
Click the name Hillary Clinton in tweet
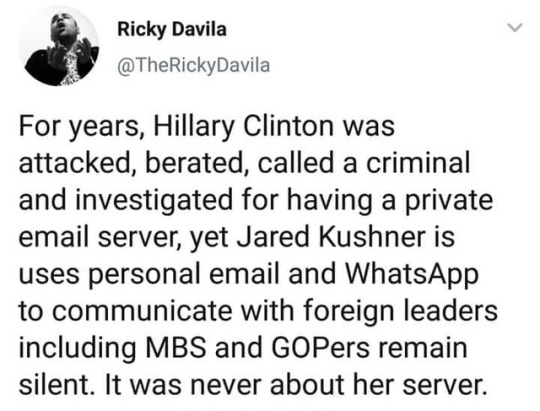click(243, 126)
